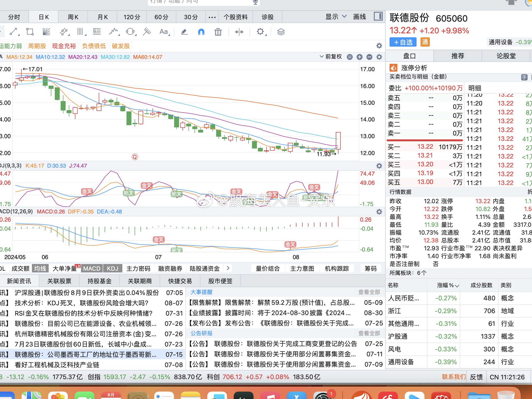The width and height of the screenshot is (532, 399).
Task: Click the search input microphone icon
Action: click(x=255, y=2)
